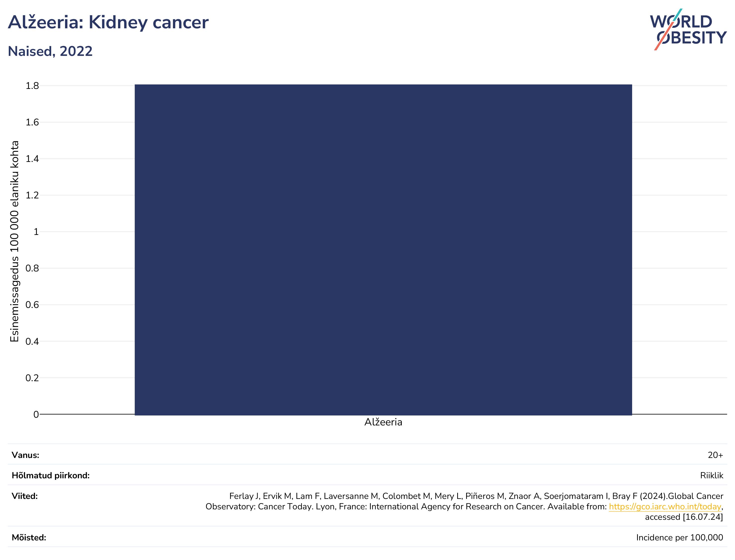Click the Incidence per 100,000 text
735x560 pixels.
[680, 537]
